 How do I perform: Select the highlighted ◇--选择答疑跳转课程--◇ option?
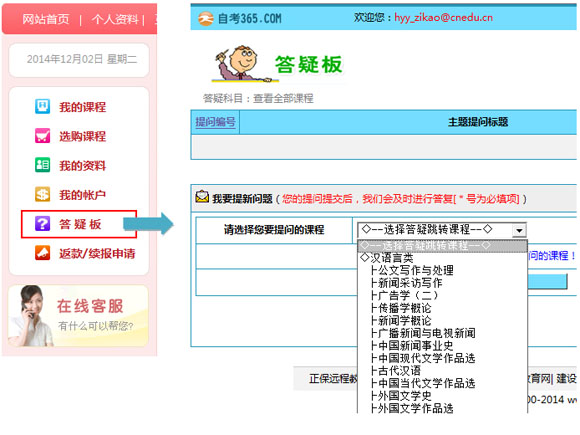tap(442, 246)
